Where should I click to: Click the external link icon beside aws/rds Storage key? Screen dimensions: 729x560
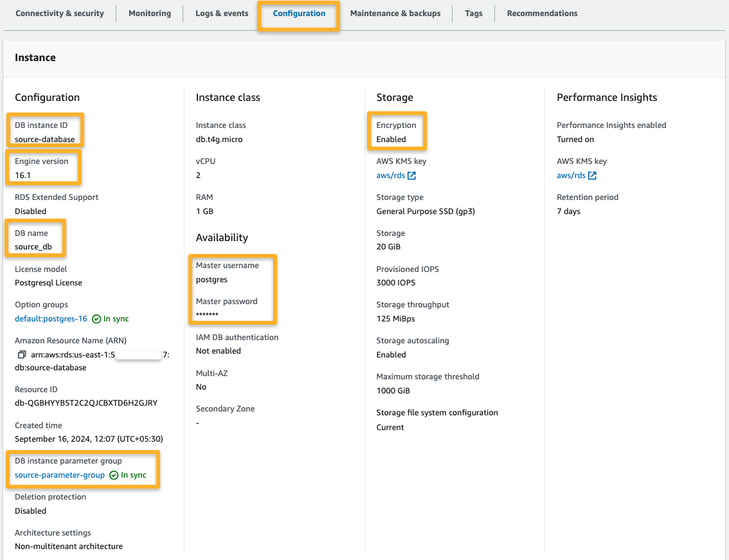(412, 175)
